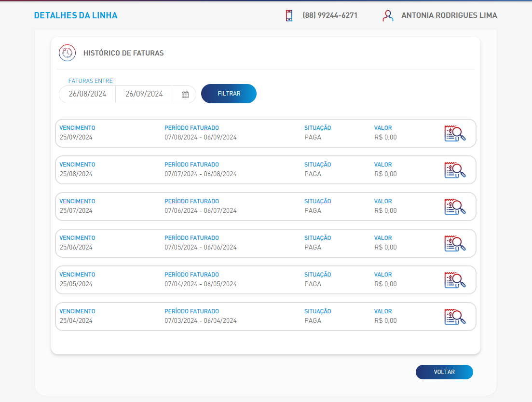Open invoice details for 25/08/2024 bill
The width and height of the screenshot is (532, 402).
(x=455, y=170)
